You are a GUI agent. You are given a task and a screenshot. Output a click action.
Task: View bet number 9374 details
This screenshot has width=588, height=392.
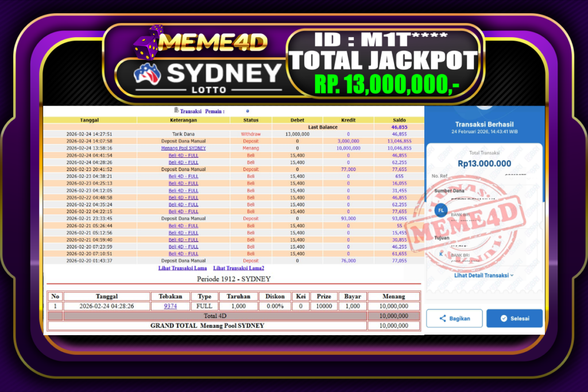click(169, 306)
